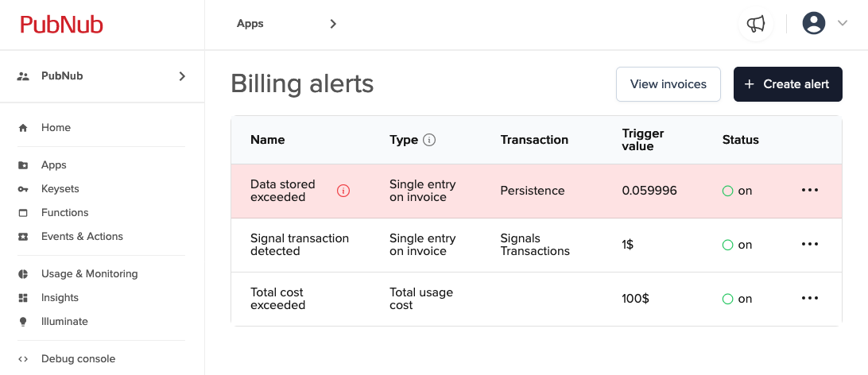This screenshot has width=868, height=375.
Task: Open the announcements megaphone icon
Action: point(756,24)
